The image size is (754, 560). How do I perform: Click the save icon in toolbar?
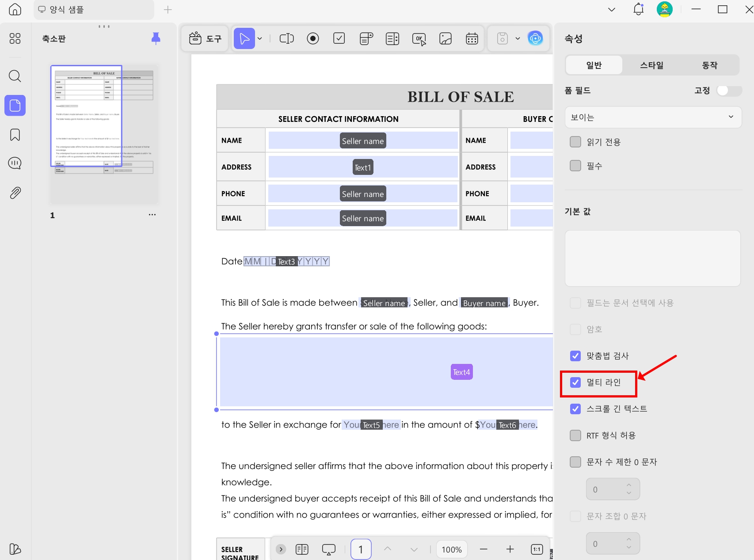[x=503, y=38]
